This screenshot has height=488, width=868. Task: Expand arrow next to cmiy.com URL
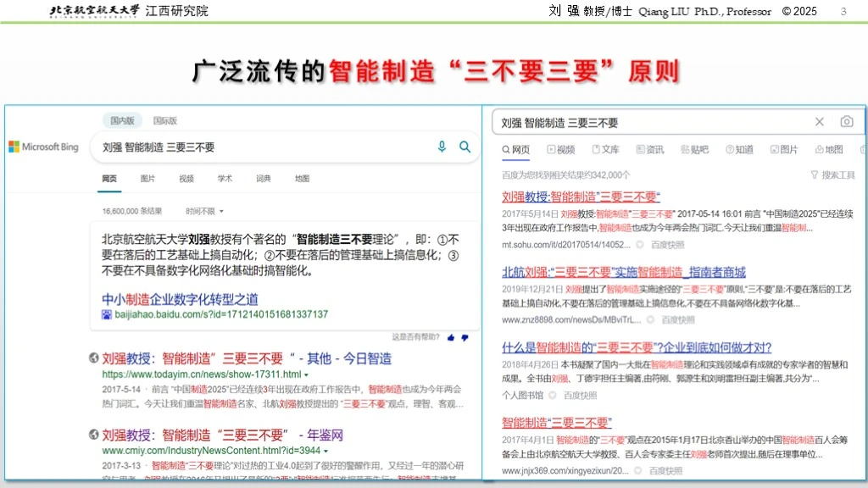click(x=325, y=452)
